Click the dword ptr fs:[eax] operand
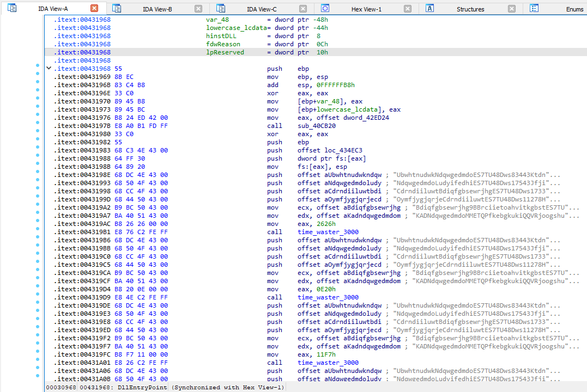Screen dimensions: 587x392 point(332,158)
